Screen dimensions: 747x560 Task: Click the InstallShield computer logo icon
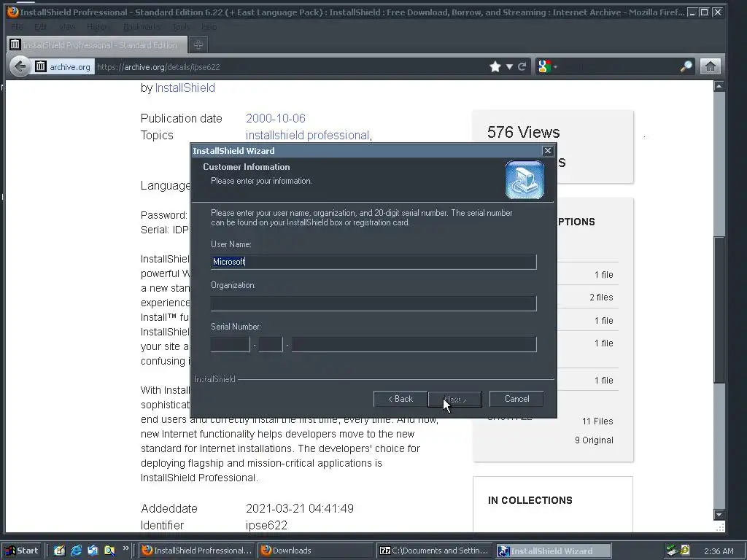(525, 179)
